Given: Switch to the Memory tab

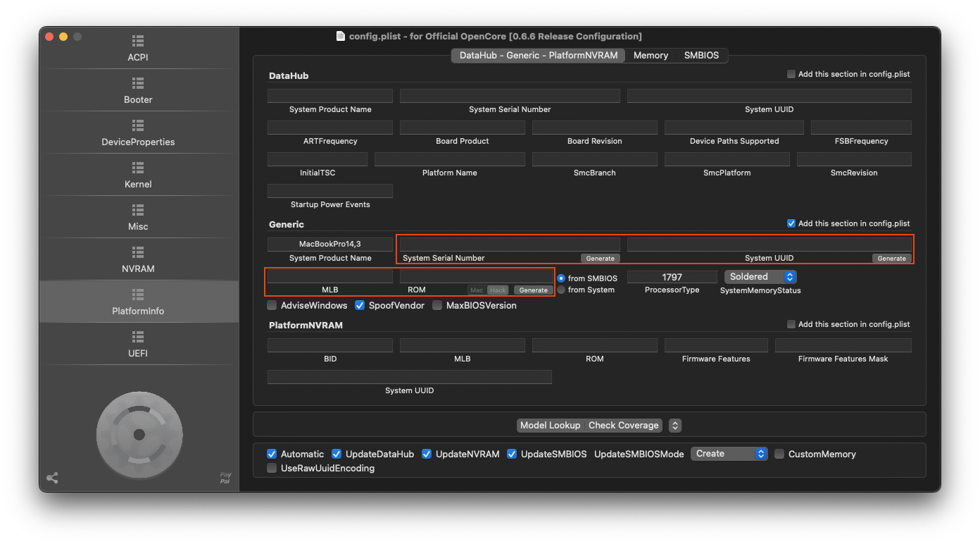Looking at the screenshot, I should (651, 55).
